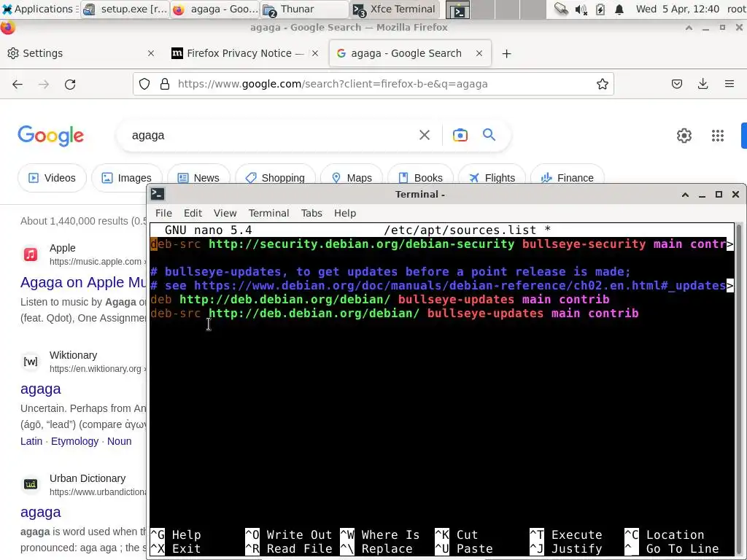Save page to Pocket icon

coord(676,85)
